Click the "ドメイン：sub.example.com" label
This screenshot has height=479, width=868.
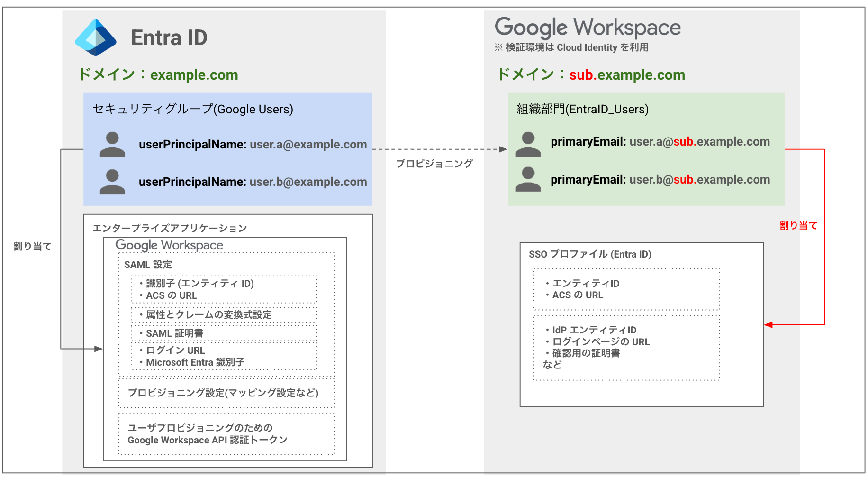click(x=591, y=74)
